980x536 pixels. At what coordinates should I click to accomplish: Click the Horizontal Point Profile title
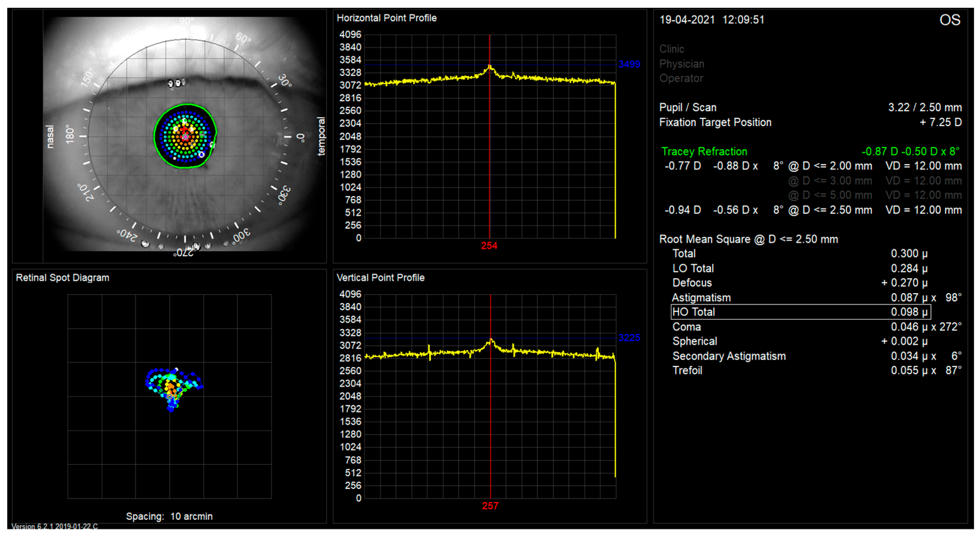click(x=386, y=18)
